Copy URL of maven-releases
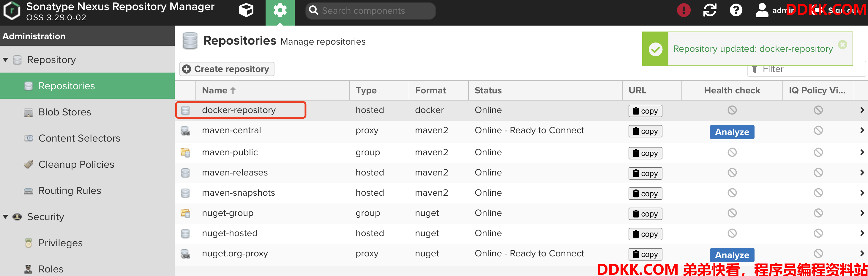 (645, 173)
